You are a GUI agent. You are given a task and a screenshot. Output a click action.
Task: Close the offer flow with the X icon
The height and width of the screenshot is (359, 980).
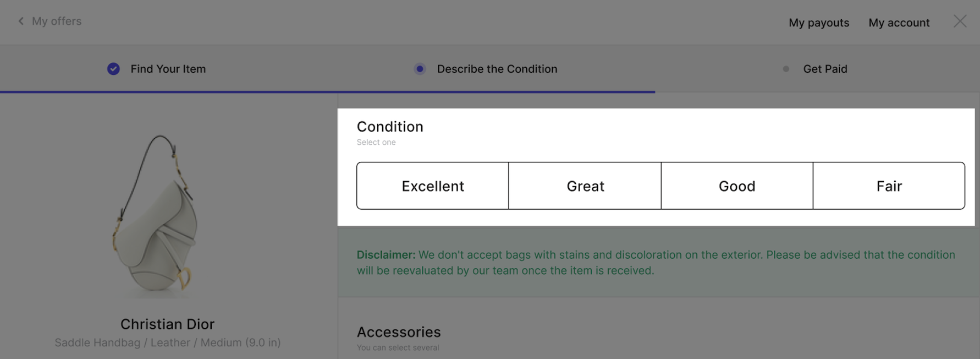[960, 21]
